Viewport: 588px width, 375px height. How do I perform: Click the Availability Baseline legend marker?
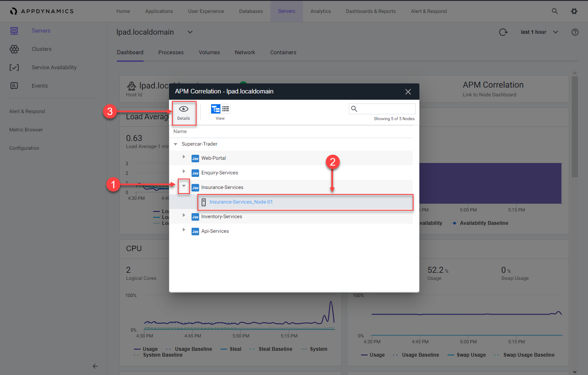tap(454, 223)
